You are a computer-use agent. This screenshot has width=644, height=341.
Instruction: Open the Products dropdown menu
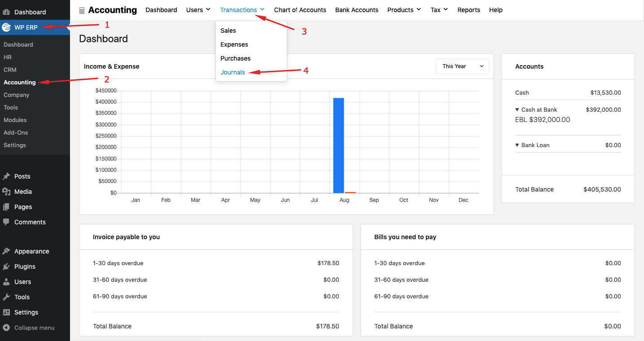point(404,10)
